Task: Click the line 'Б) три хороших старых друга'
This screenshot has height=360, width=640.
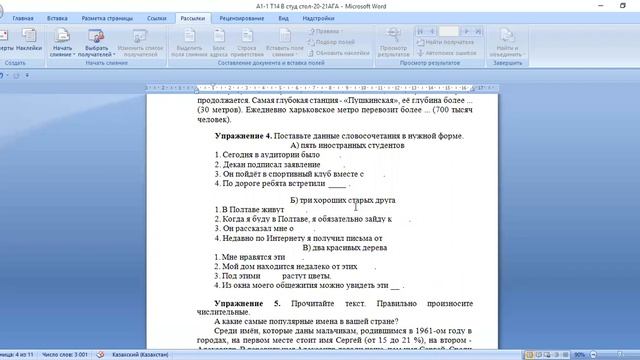Action: (343, 200)
